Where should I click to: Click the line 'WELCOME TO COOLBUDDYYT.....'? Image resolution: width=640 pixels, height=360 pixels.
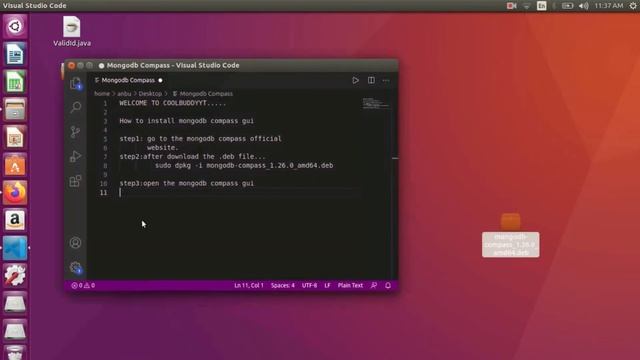(x=173, y=103)
